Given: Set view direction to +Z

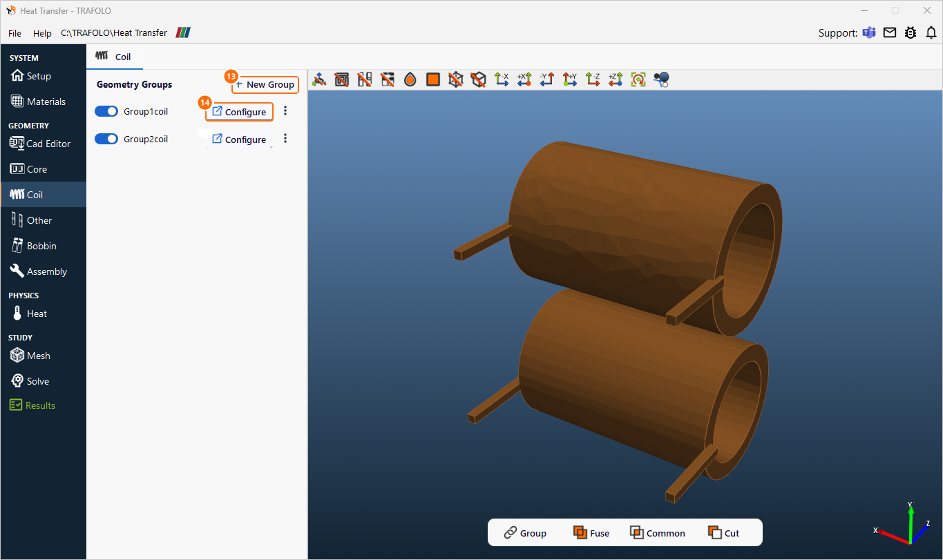Looking at the screenshot, I should (616, 79).
